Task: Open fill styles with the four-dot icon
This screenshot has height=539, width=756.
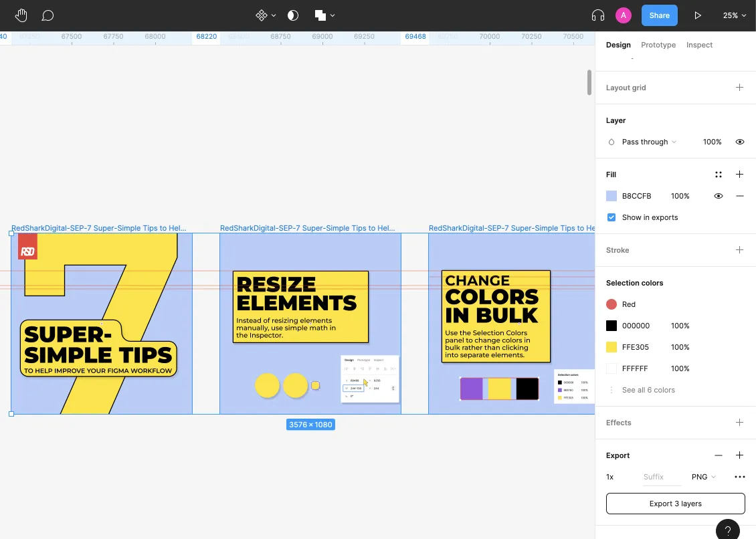Action: coord(719,175)
